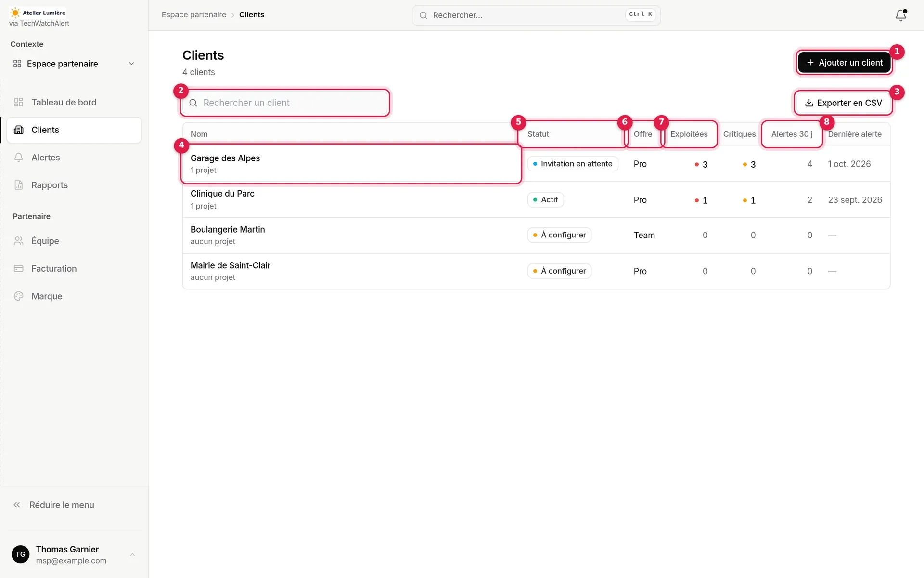The image size is (924, 578).
Task: Select Espace partenaire in the breadcrumb
Action: 194,15
